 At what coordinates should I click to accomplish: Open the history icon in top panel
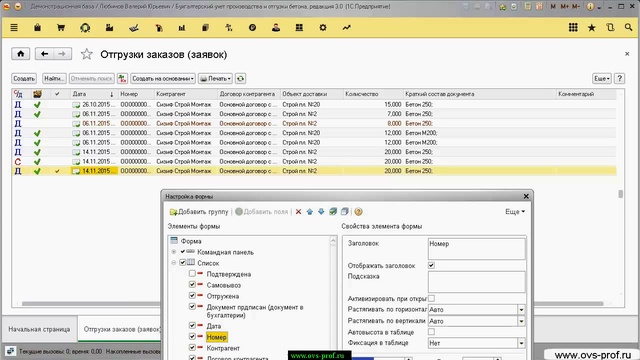(x=610, y=28)
